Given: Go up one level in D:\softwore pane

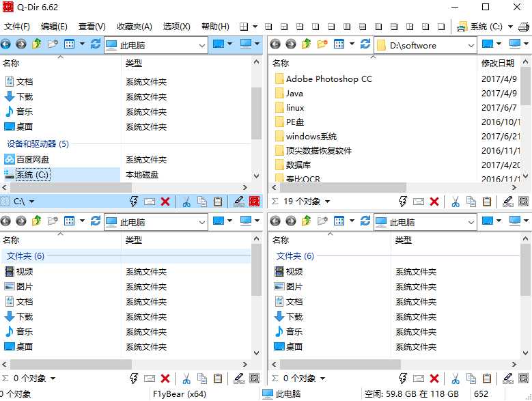Looking at the screenshot, I should pos(307,44).
